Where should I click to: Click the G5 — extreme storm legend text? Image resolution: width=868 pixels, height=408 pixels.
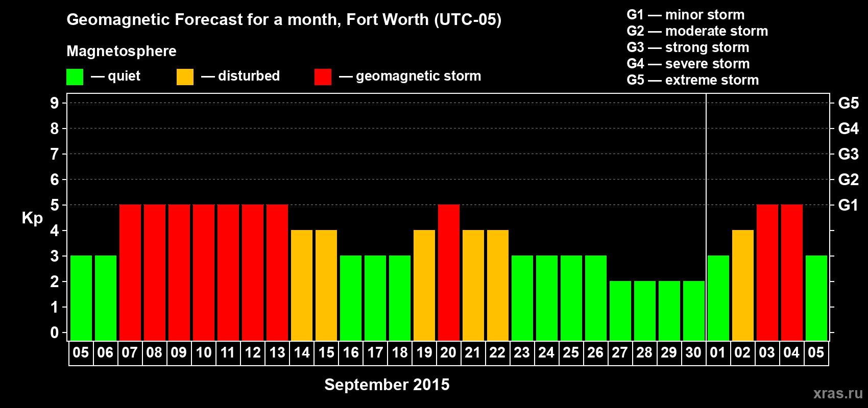pos(692,80)
